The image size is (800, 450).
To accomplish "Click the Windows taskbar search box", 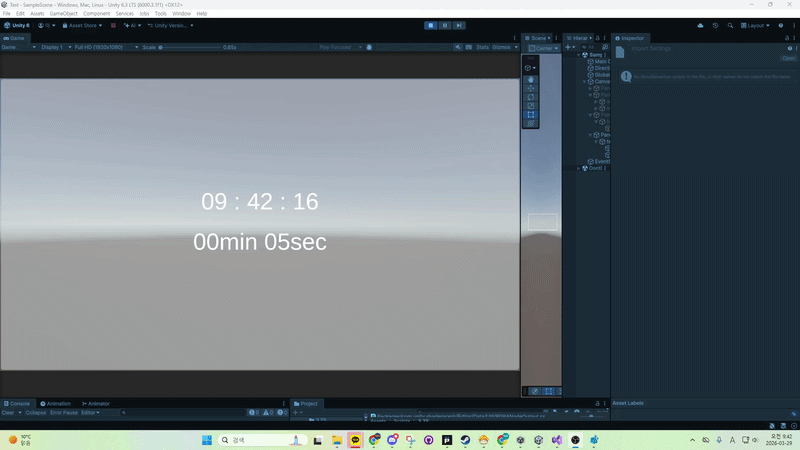I will coord(263,440).
